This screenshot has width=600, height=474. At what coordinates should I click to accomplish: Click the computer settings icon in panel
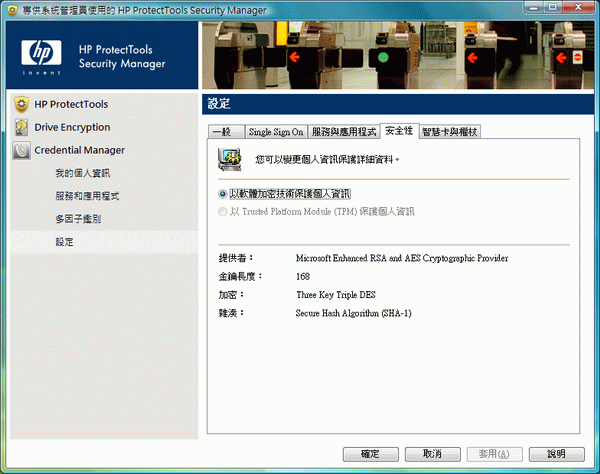pyautogui.click(x=230, y=159)
